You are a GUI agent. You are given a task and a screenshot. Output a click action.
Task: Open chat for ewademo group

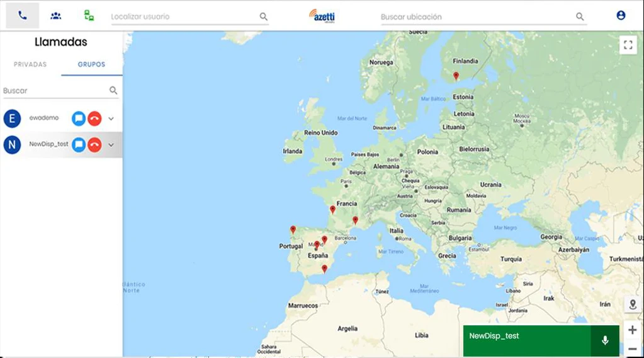79,118
